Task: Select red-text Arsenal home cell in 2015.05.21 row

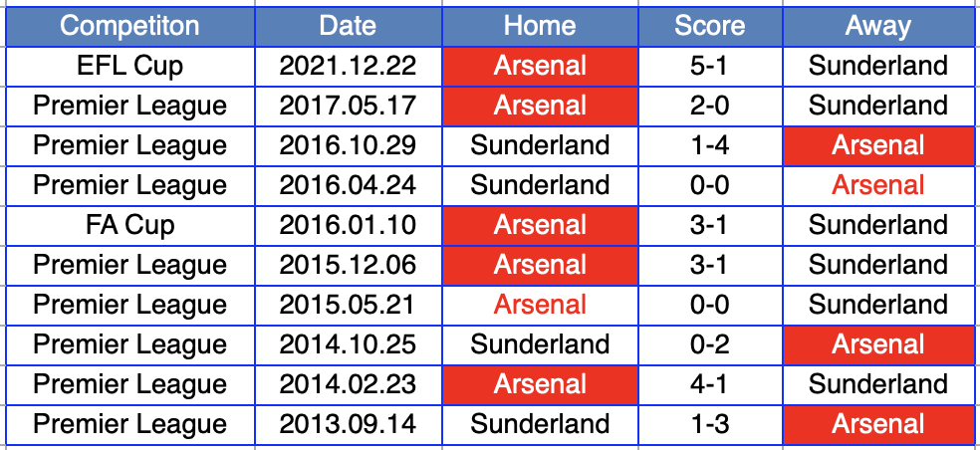Action: pos(540,305)
